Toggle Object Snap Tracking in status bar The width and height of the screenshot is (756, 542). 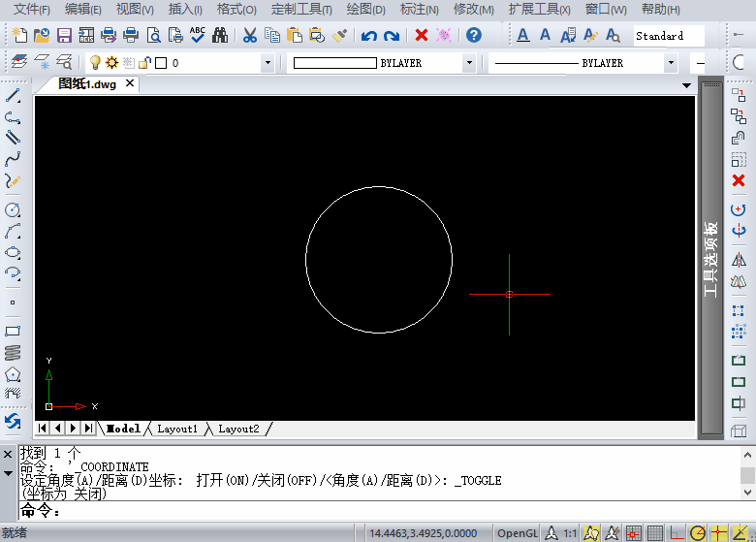tap(740, 533)
